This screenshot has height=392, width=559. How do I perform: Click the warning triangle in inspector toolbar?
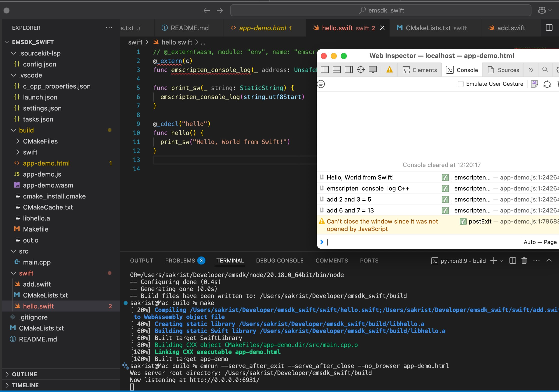tap(390, 70)
